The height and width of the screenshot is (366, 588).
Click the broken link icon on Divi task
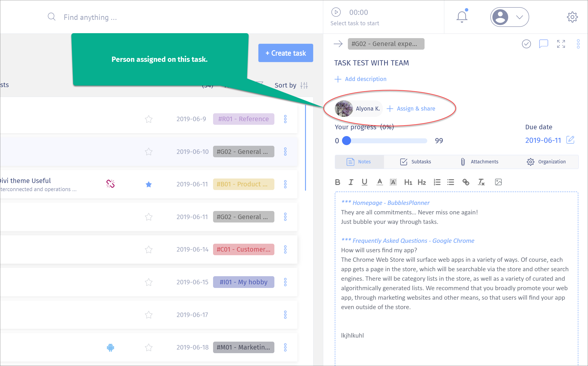pyautogui.click(x=110, y=184)
